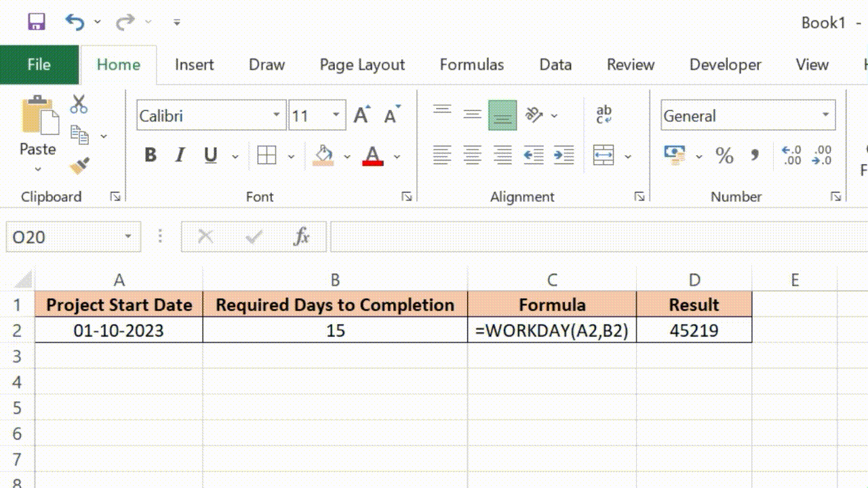
Task: Open the Font name dropdown
Action: click(276, 115)
